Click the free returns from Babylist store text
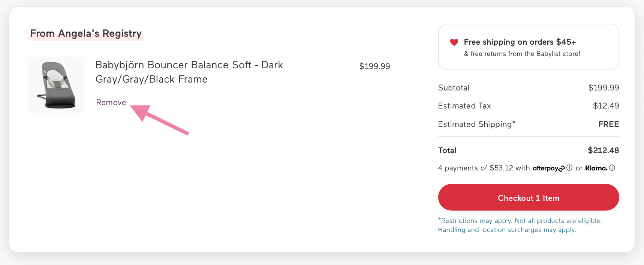Screen dimensions: 644x265 pyautogui.click(x=522, y=54)
